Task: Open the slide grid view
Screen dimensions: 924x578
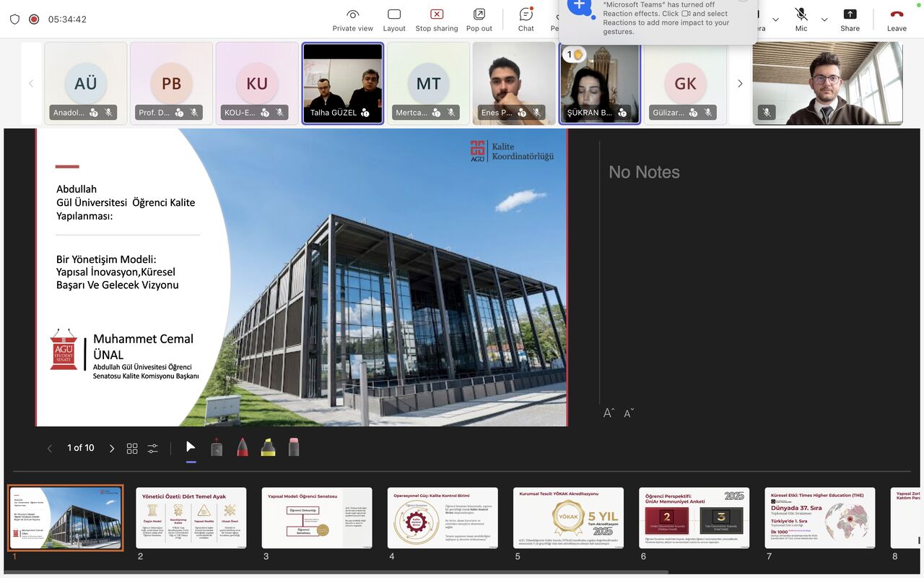Action: pos(132,449)
